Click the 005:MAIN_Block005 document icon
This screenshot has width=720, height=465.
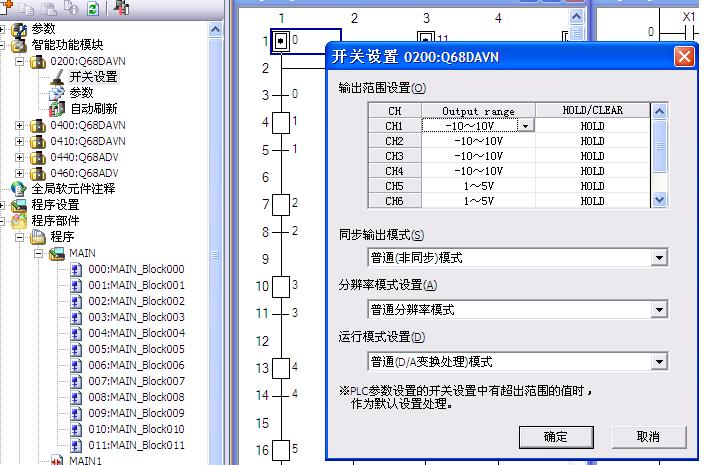(76, 349)
